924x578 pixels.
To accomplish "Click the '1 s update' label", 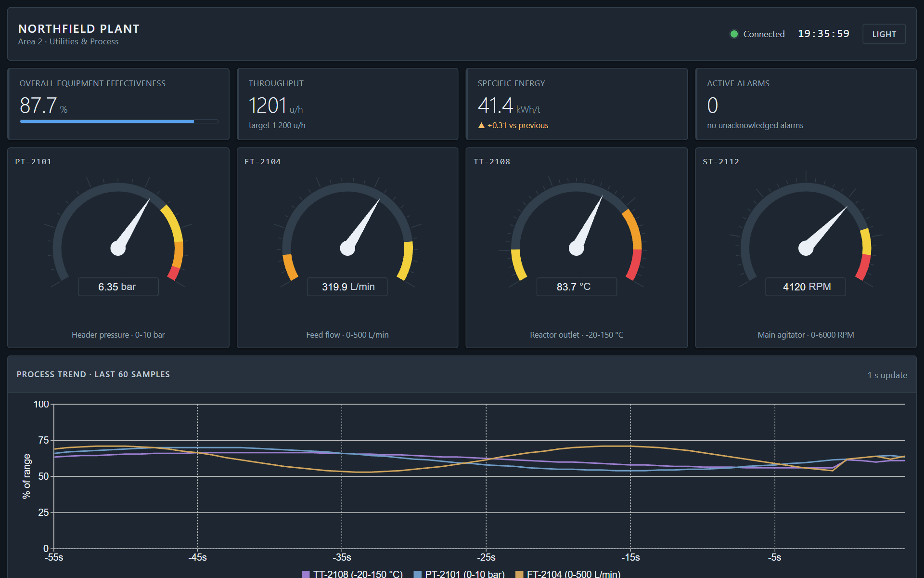I will coord(887,375).
